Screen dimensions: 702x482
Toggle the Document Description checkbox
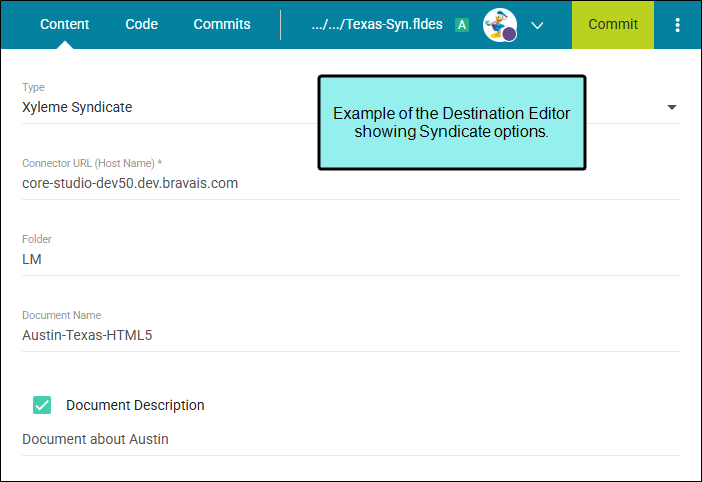click(42, 405)
